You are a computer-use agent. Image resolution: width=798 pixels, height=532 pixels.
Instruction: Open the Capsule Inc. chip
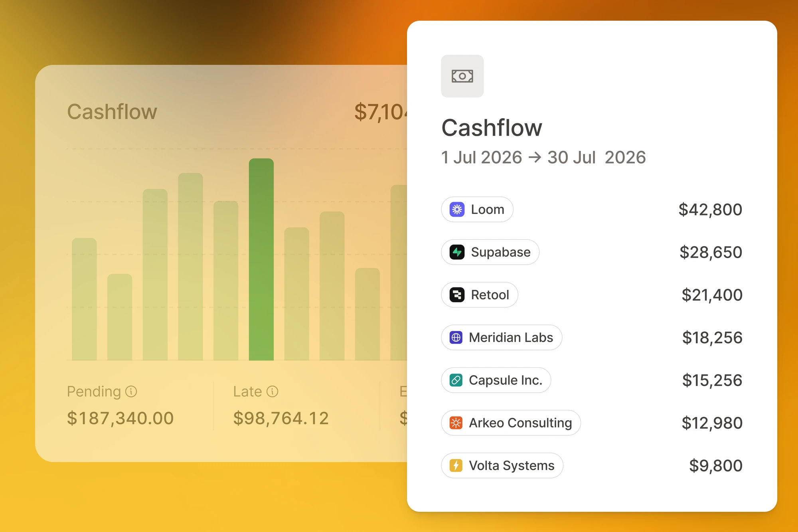point(496,380)
